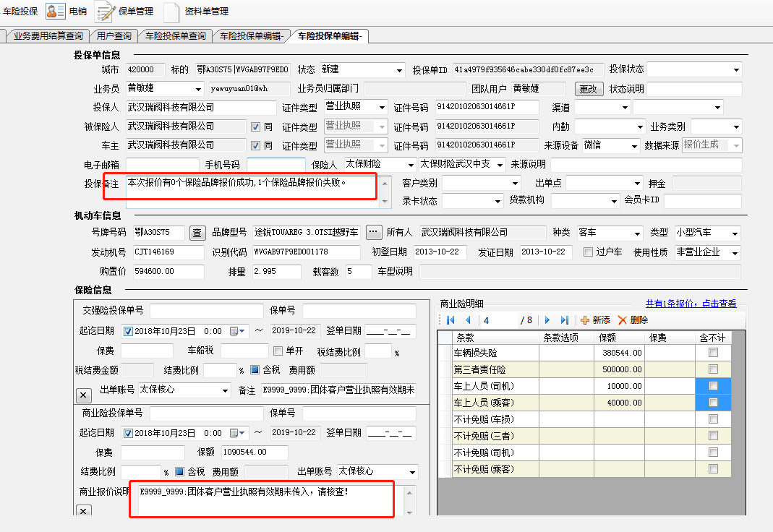Click the 更改 button

[588, 89]
